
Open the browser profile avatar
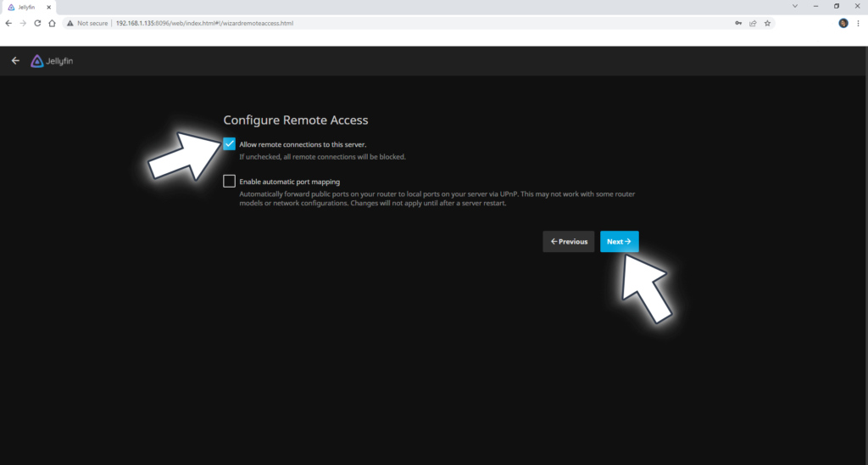pyautogui.click(x=843, y=23)
